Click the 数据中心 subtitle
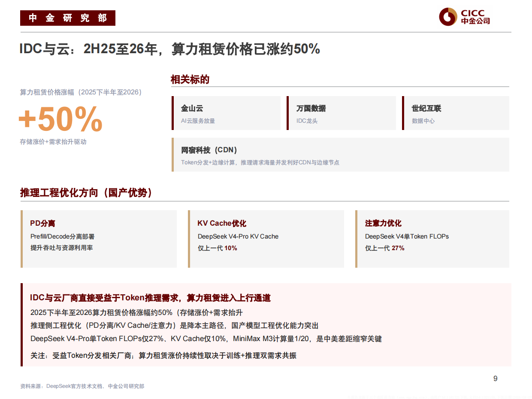 click(423, 121)
